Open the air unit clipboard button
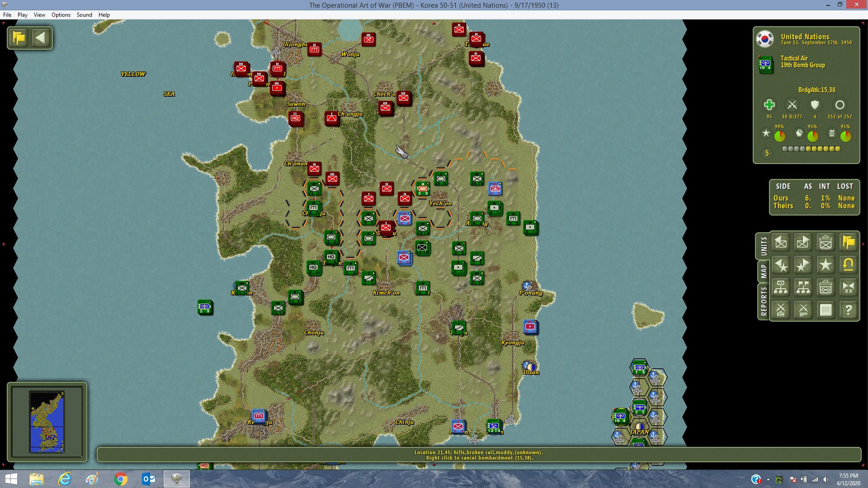Image resolution: width=868 pixels, height=488 pixels. 826,287
